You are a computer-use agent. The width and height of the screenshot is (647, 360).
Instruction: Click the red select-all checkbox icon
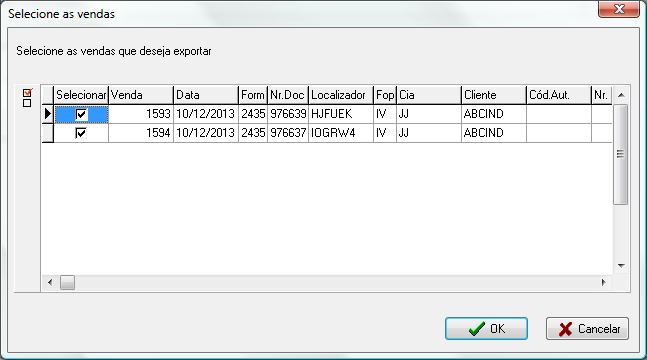coord(28,93)
